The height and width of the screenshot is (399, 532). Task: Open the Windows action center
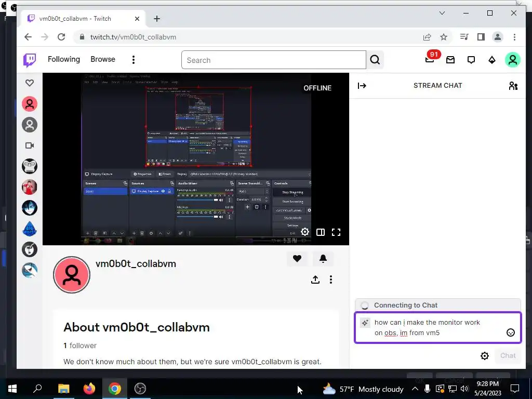515,389
